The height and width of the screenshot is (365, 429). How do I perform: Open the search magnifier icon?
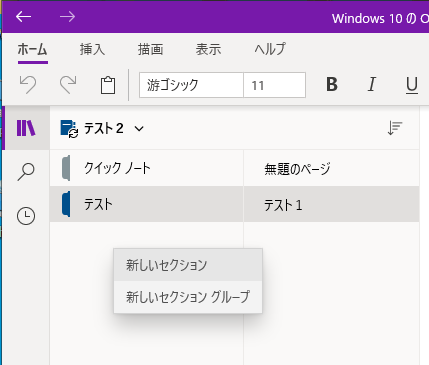pos(26,172)
